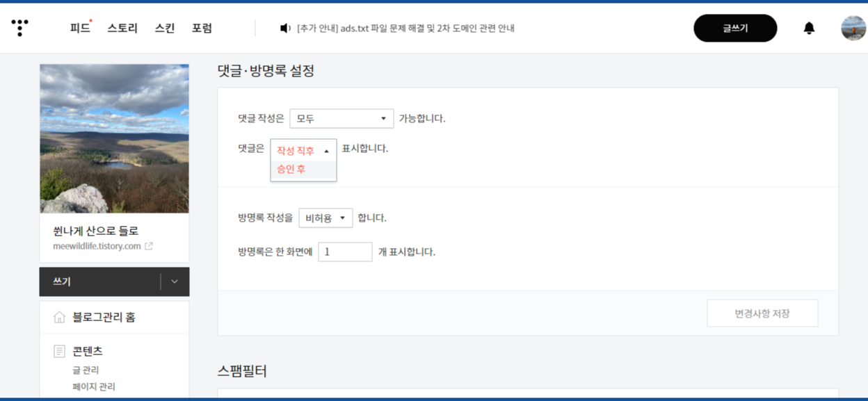The height and width of the screenshot is (401, 868).
Task: Click the 블로그관리 홈 house icon
Action: pyautogui.click(x=60, y=317)
